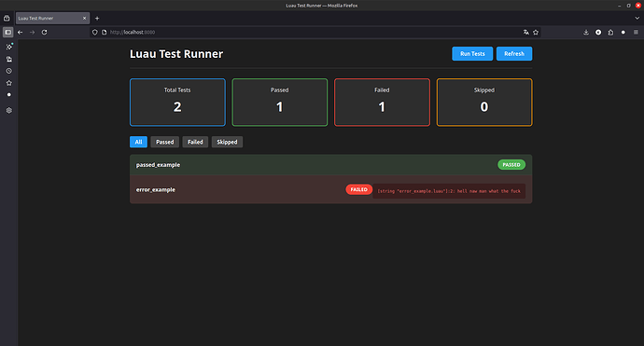The width and height of the screenshot is (644, 346).
Task: Show browsing history sidebar panel
Action: point(9,71)
